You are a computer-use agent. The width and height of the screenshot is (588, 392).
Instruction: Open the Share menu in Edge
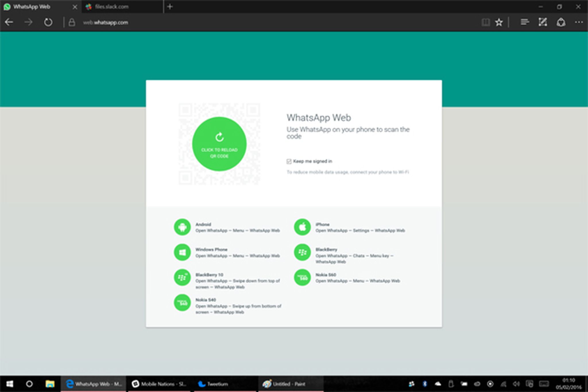[x=561, y=22]
